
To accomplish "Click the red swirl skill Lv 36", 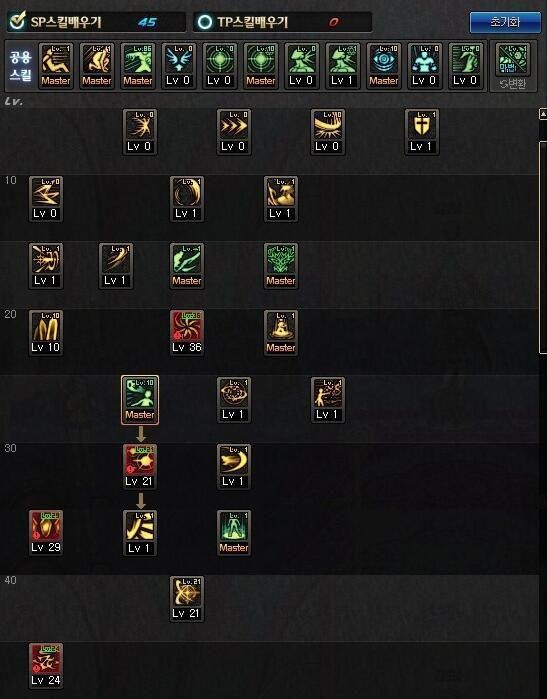I will pyautogui.click(x=187, y=333).
